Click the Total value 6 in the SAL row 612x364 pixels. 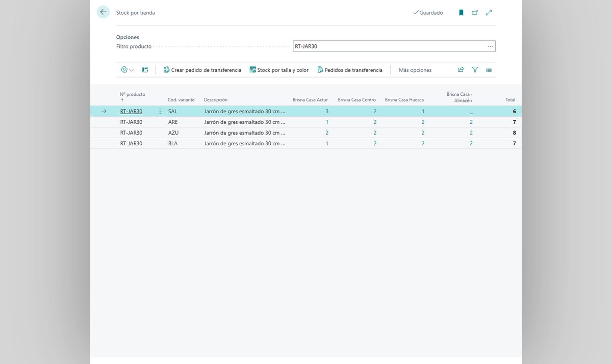click(514, 111)
